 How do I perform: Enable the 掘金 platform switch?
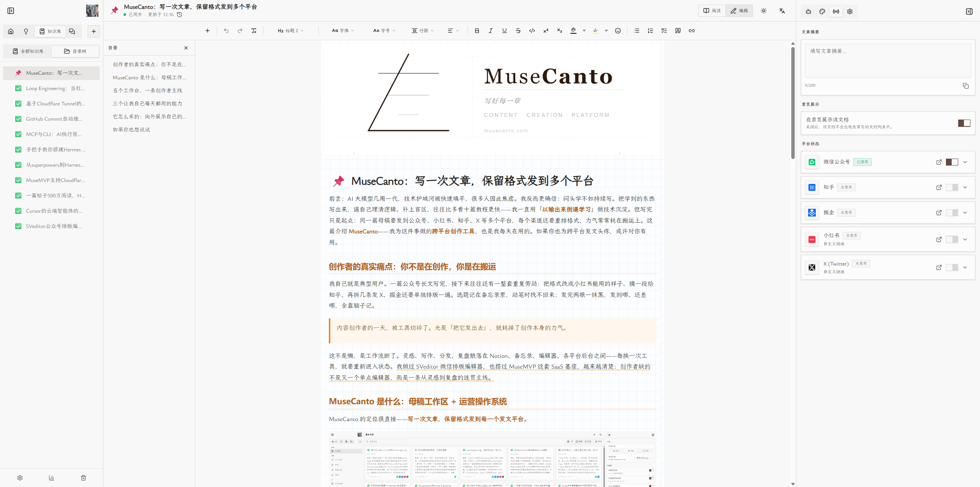click(952, 213)
